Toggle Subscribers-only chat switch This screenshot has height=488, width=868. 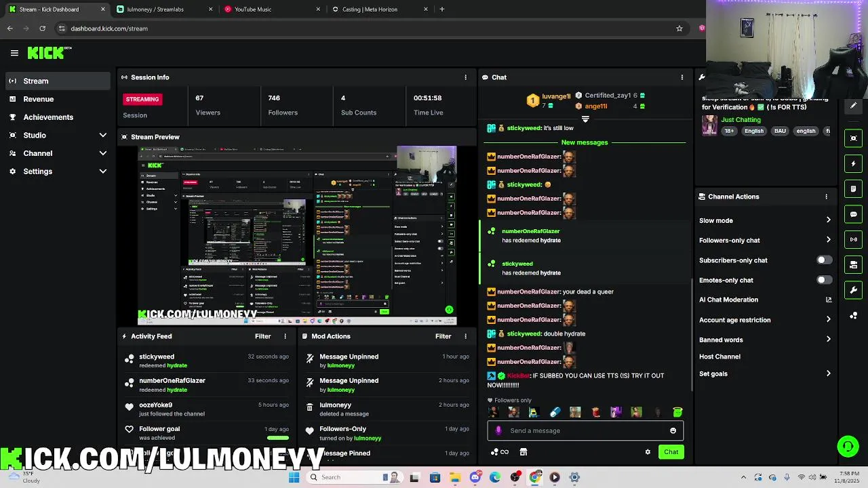[824, 260]
